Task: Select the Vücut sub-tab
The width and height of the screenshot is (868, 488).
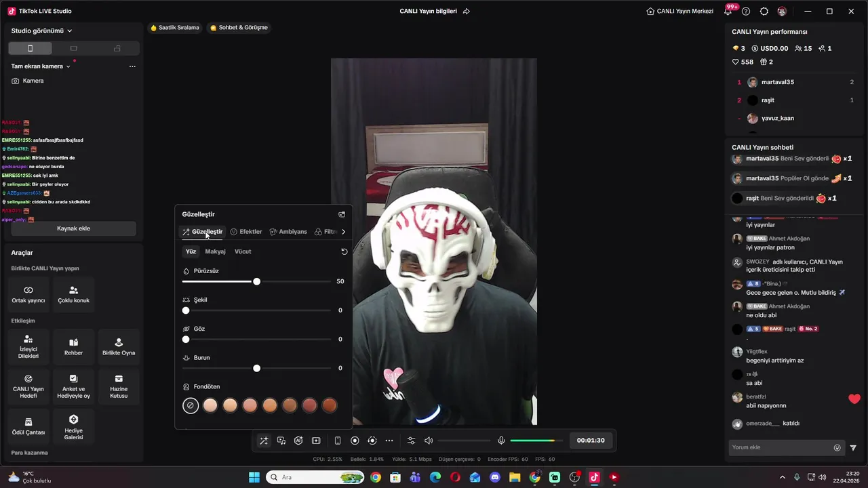Action: click(243, 251)
